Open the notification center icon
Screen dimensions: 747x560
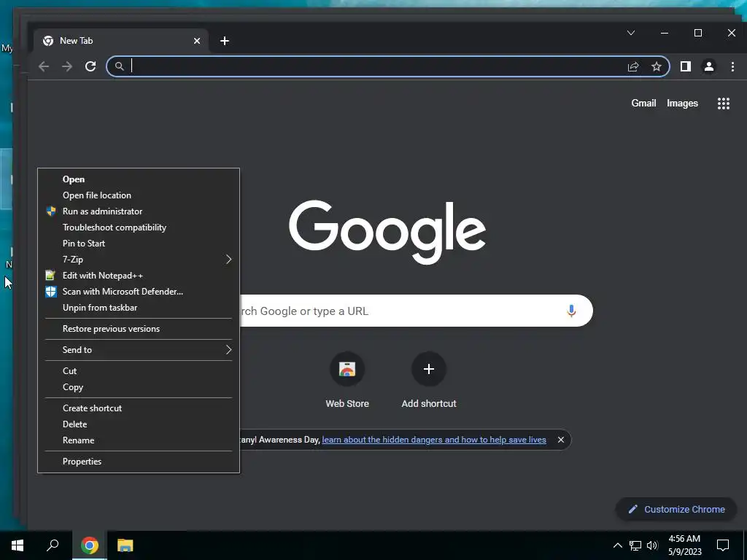(723, 545)
